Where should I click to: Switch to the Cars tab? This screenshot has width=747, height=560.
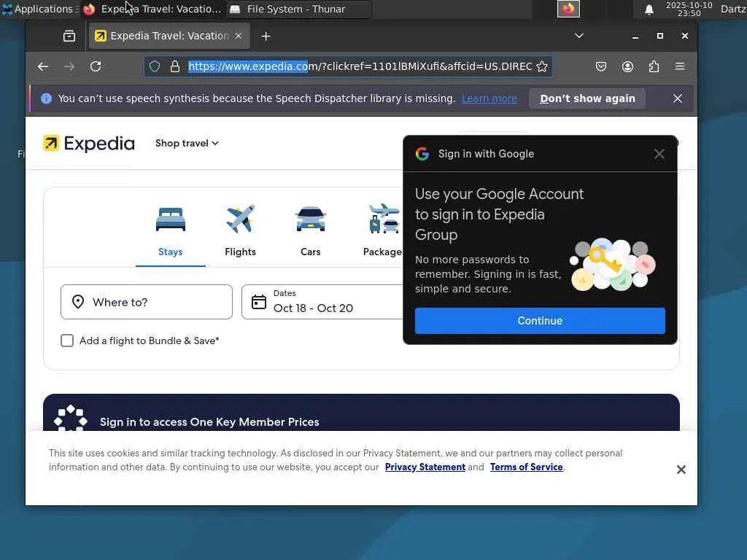310,232
